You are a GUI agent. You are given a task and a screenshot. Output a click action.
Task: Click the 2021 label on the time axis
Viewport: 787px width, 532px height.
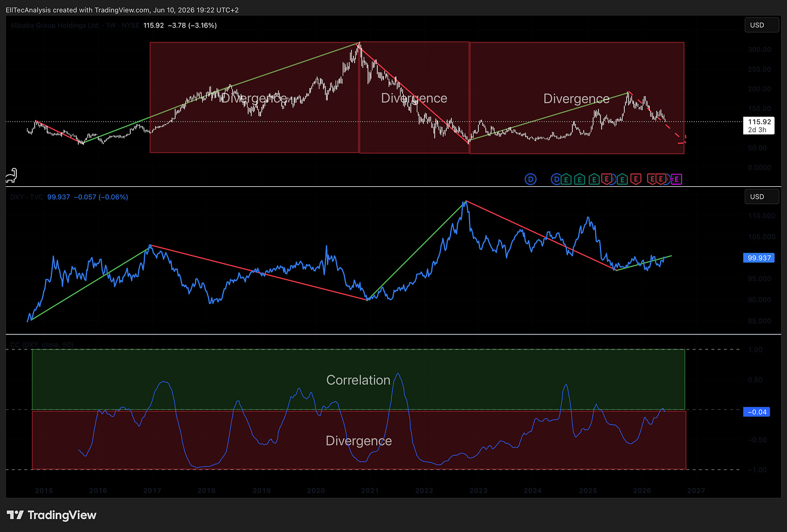point(370,490)
